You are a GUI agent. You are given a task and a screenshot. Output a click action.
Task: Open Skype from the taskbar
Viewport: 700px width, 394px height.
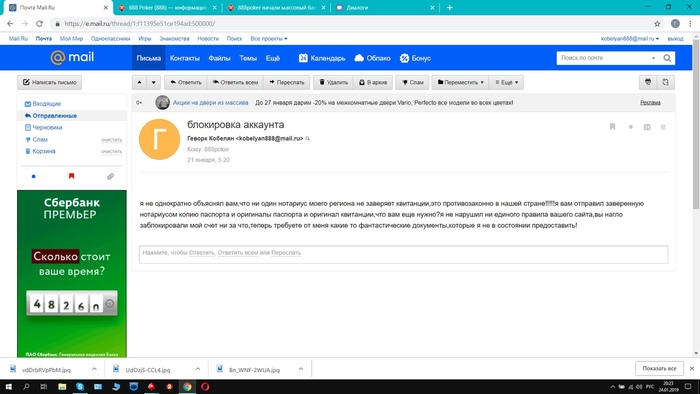coord(80,387)
